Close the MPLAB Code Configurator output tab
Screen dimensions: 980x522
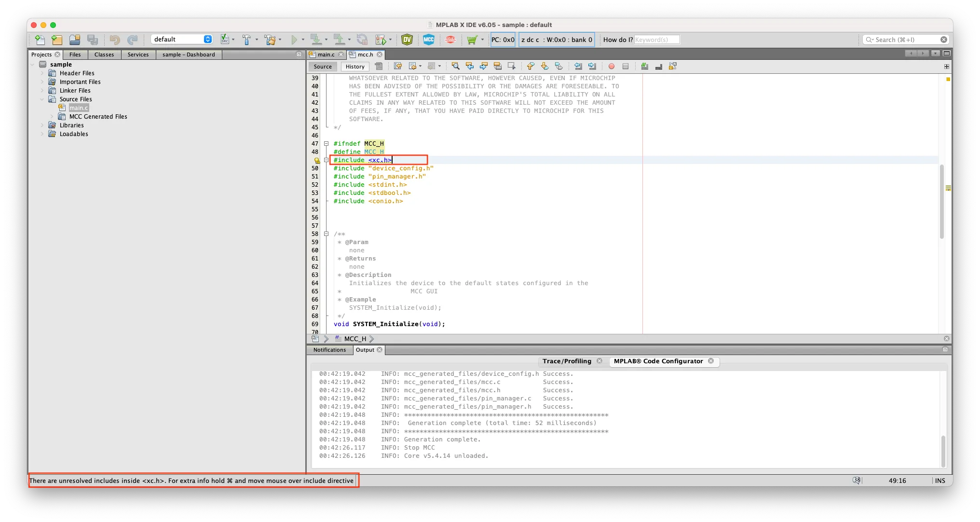tap(711, 361)
